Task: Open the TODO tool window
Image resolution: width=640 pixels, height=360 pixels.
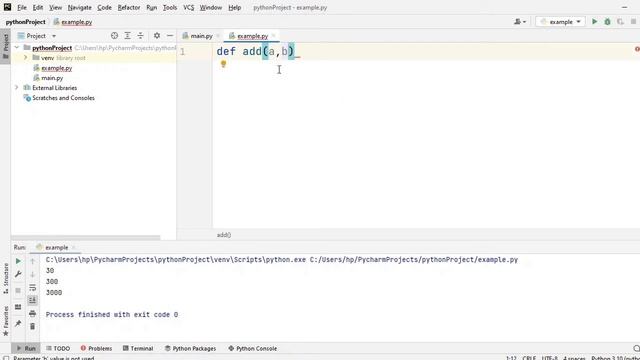Action: [x=58, y=349]
